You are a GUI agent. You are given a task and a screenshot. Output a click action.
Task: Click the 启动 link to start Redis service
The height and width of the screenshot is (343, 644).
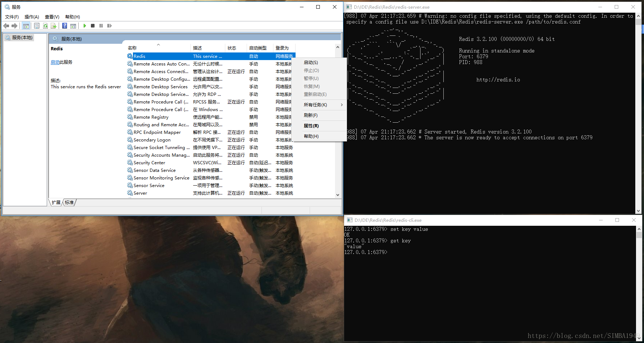[55, 62]
